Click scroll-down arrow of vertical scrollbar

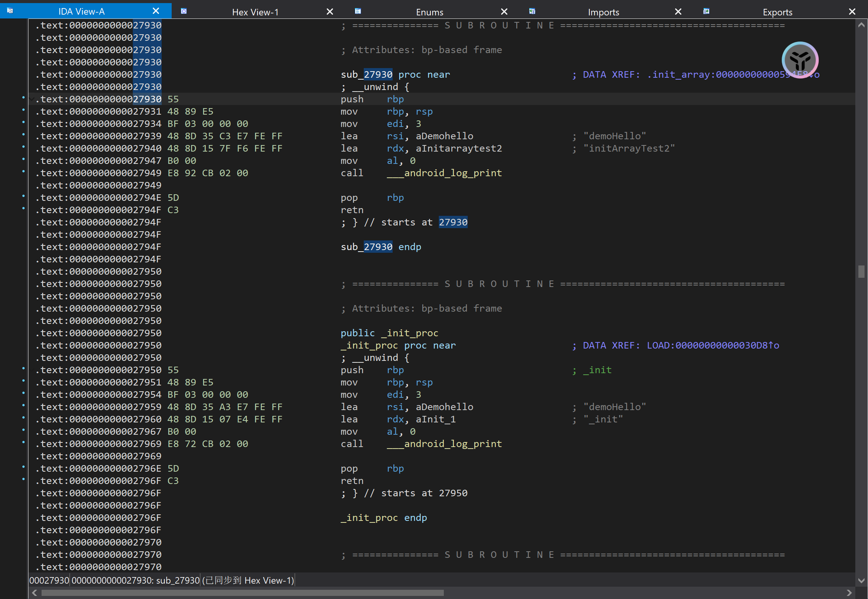861,581
